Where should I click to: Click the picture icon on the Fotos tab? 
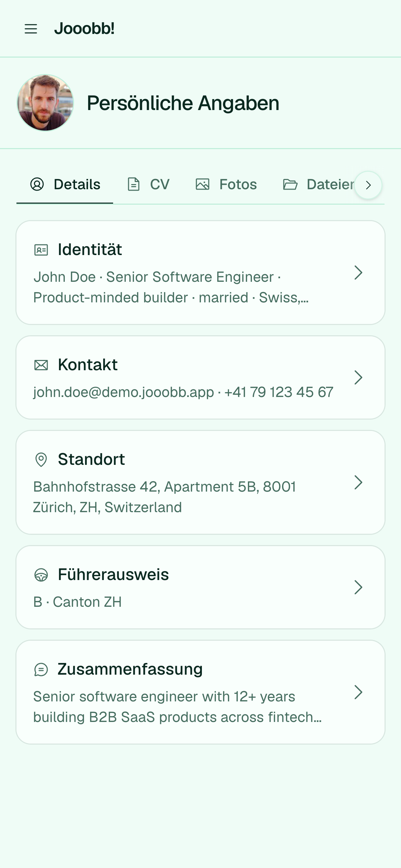203,184
